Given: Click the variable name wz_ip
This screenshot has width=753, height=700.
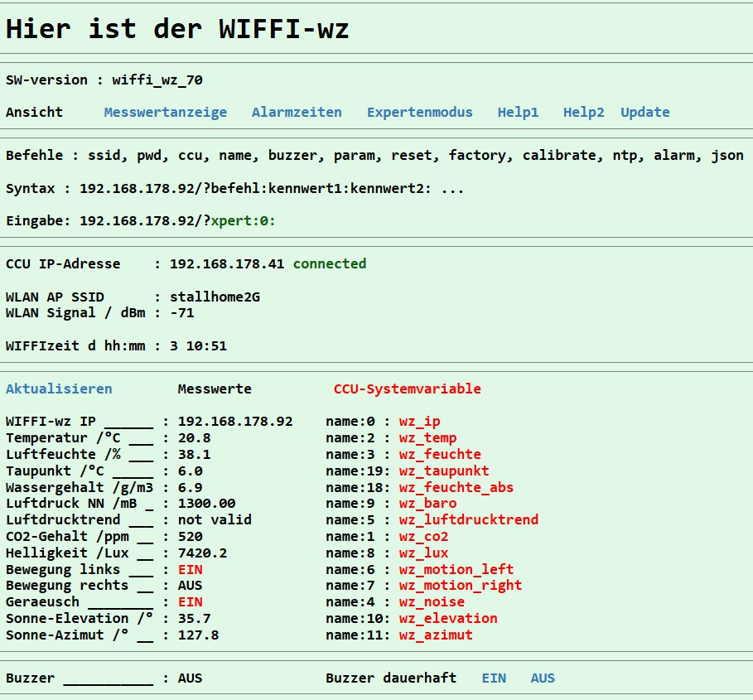Looking at the screenshot, I should point(420,421).
